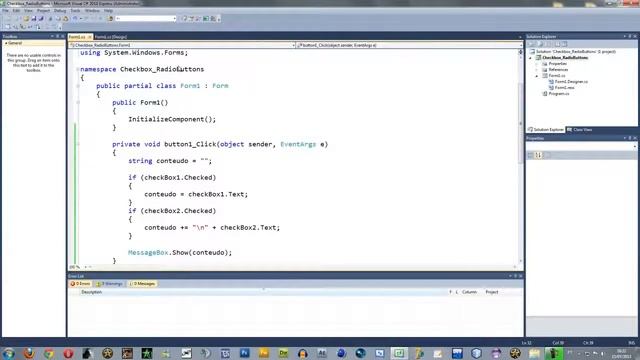Select the References node in Solution Explorer
The width and height of the screenshot is (640, 360).
[x=558, y=70]
